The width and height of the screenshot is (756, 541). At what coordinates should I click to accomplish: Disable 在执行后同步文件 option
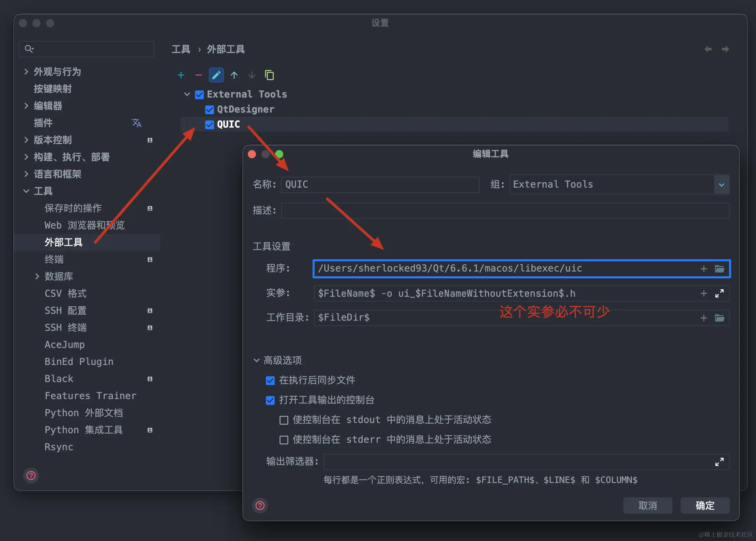(x=270, y=380)
